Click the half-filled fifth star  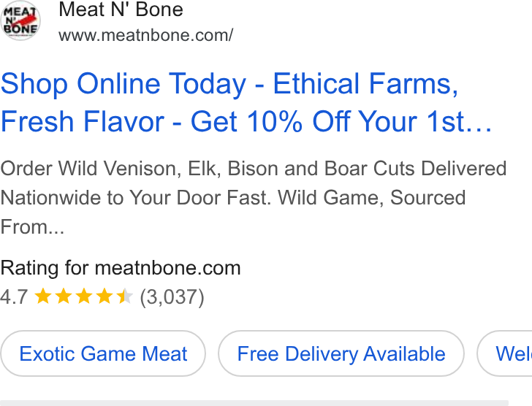pos(124,296)
